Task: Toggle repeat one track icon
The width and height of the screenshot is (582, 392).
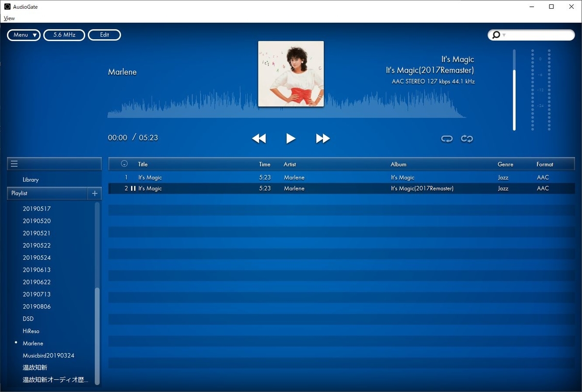Action: [447, 139]
